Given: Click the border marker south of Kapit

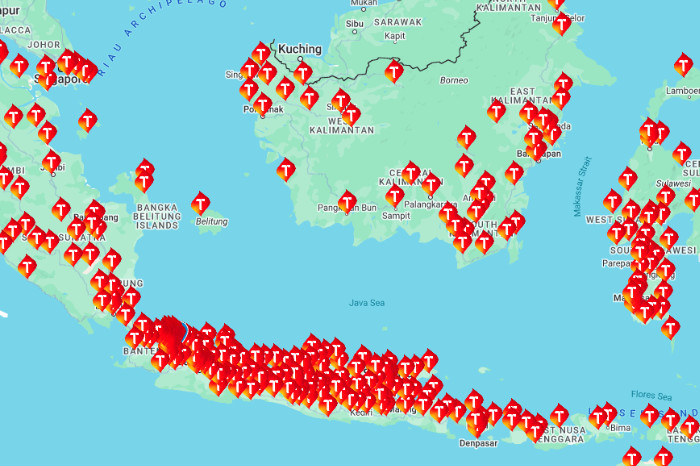Looking at the screenshot, I should (x=394, y=71).
